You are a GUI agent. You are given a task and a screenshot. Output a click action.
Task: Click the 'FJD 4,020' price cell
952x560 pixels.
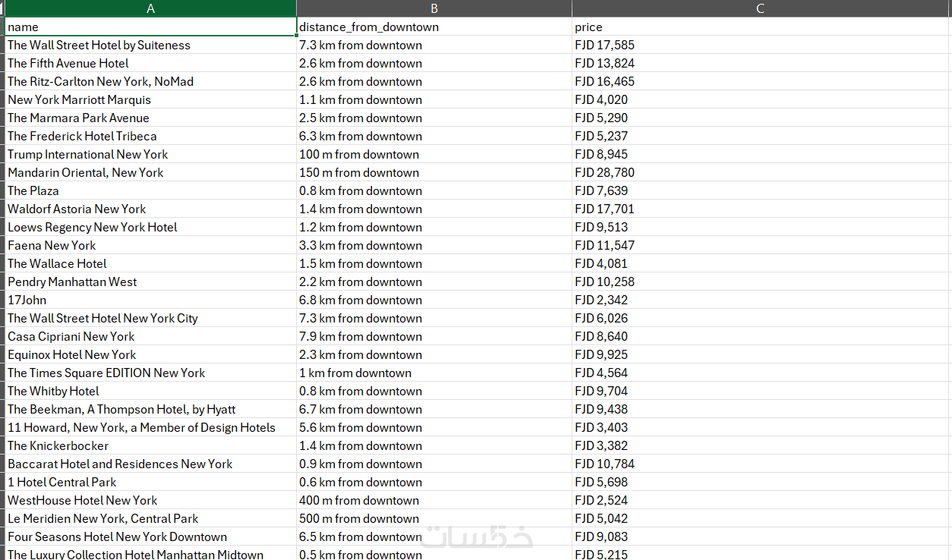[761, 99]
